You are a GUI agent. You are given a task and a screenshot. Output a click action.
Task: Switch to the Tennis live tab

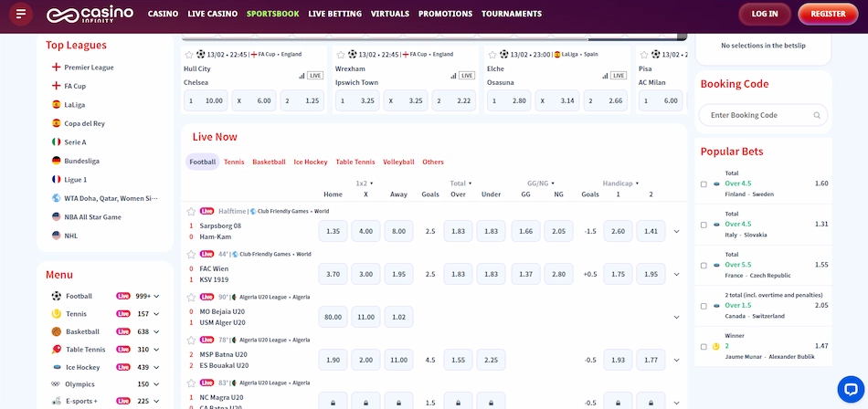pyautogui.click(x=234, y=163)
